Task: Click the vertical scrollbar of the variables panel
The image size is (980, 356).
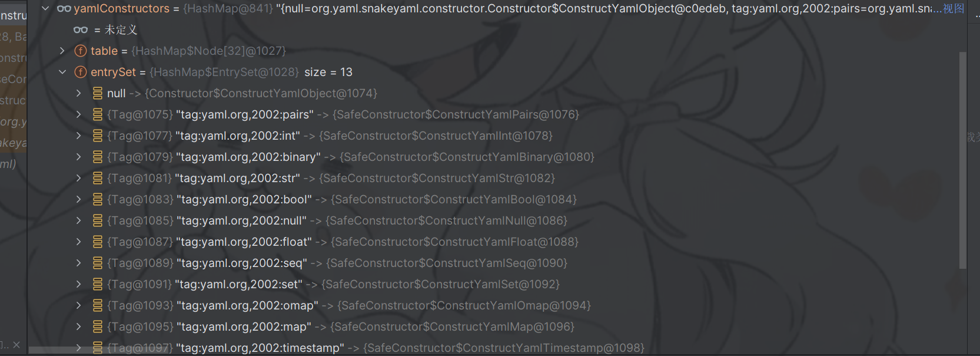Action: 963,159
